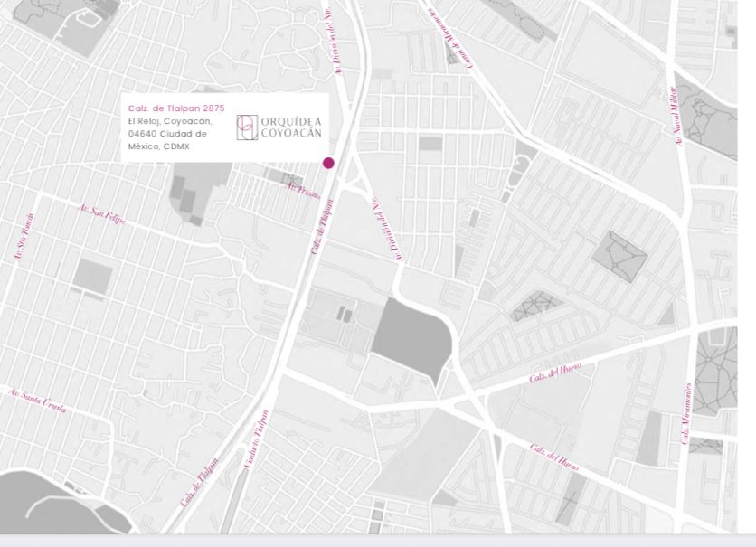Click the Av. San Felipe street label

click(101, 214)
